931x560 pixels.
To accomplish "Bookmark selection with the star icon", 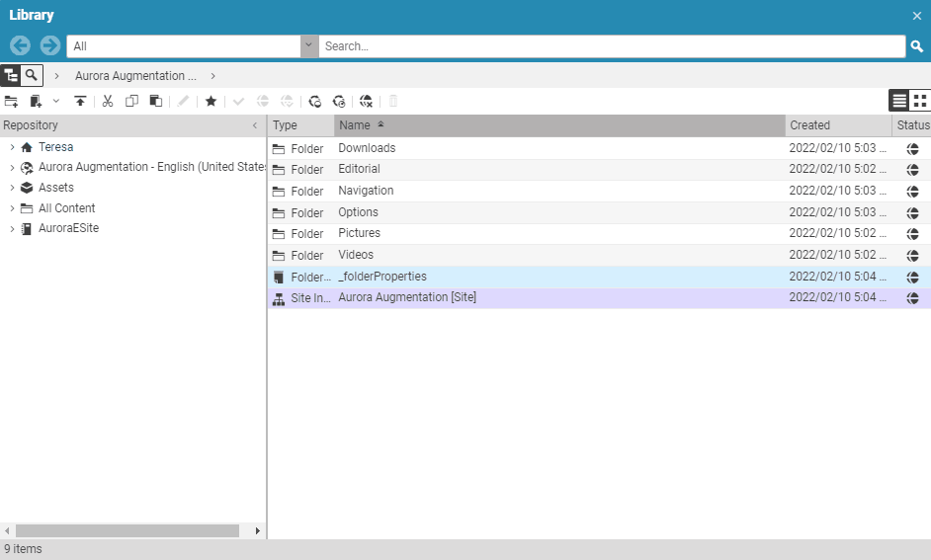I will pos(211,101).
